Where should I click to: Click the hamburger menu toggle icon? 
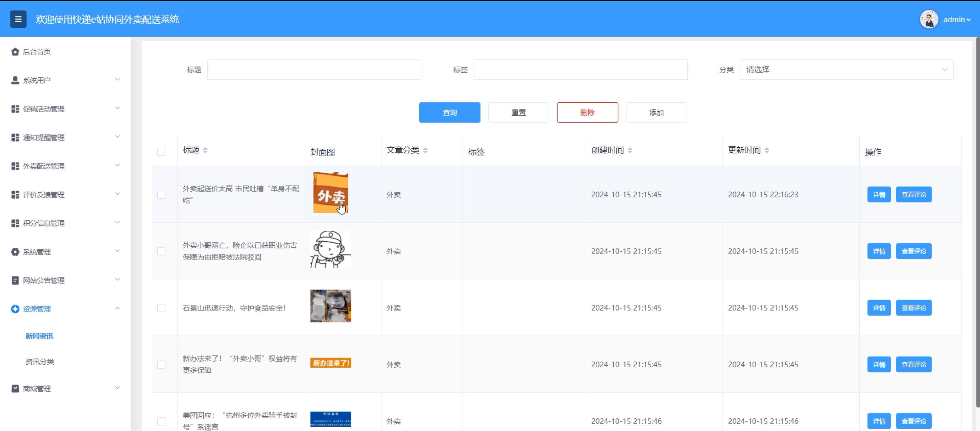pos(18,19)
